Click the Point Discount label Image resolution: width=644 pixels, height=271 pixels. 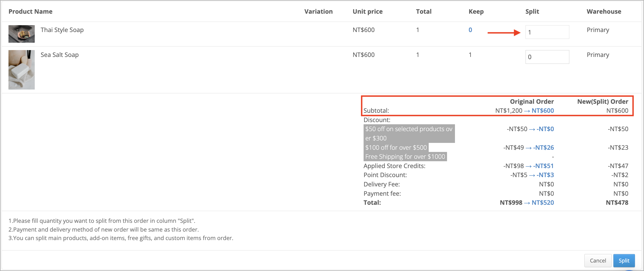(385, 175)
